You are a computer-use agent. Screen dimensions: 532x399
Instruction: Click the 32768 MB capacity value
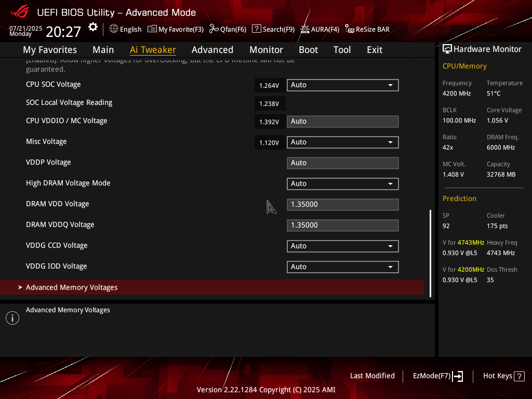click(501, 175)
